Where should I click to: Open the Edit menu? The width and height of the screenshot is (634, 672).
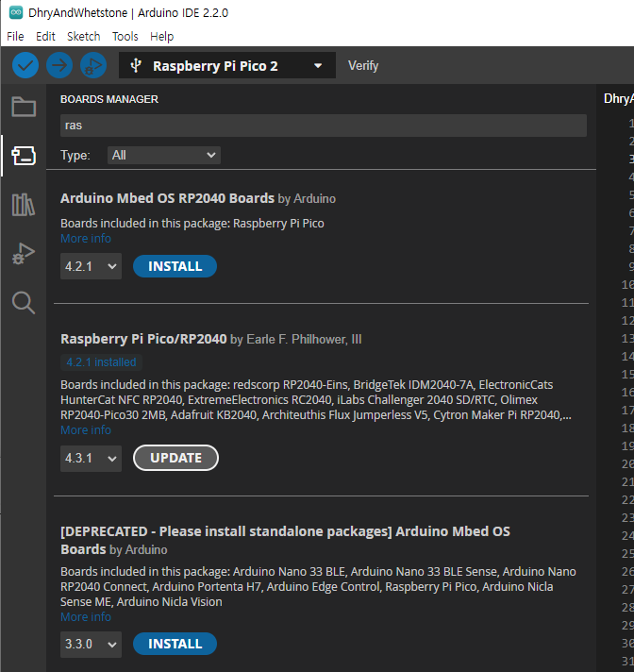click(45, 37)
